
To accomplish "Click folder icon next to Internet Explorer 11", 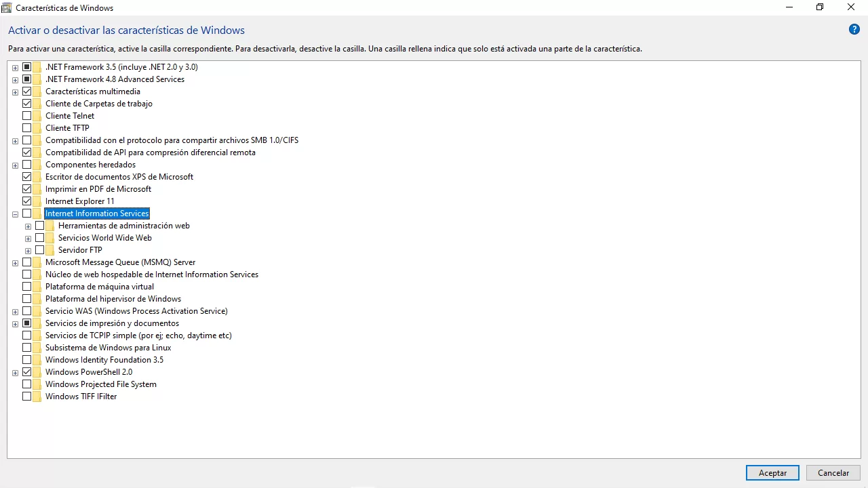I will (37, 201).
